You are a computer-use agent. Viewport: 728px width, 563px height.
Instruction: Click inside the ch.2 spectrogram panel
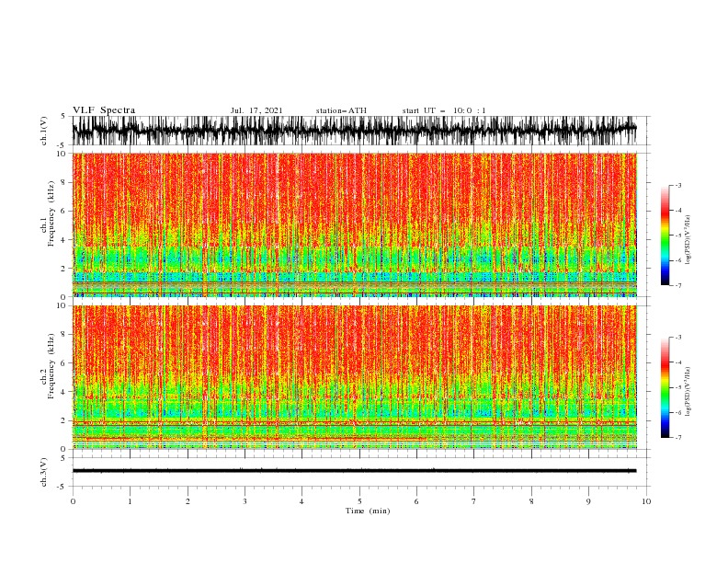[354, 377]
